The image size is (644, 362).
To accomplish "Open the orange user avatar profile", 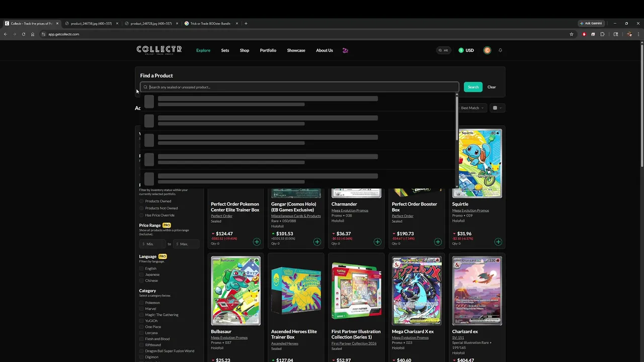I will point(487,50).
